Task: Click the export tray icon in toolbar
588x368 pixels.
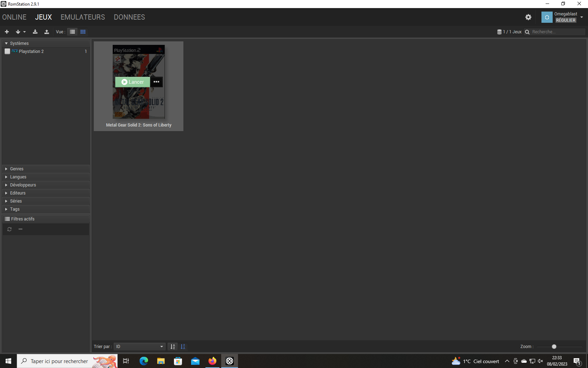Action: click(x=47, y=32)
